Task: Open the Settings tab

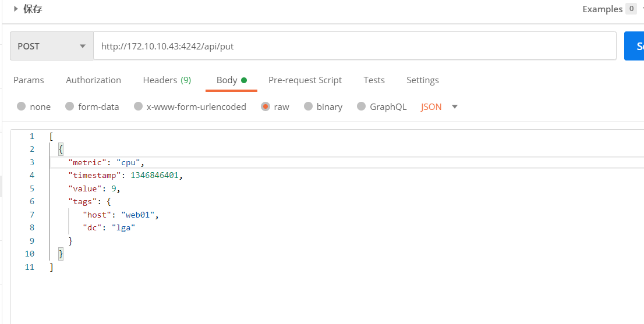Action: coord(423,80)
